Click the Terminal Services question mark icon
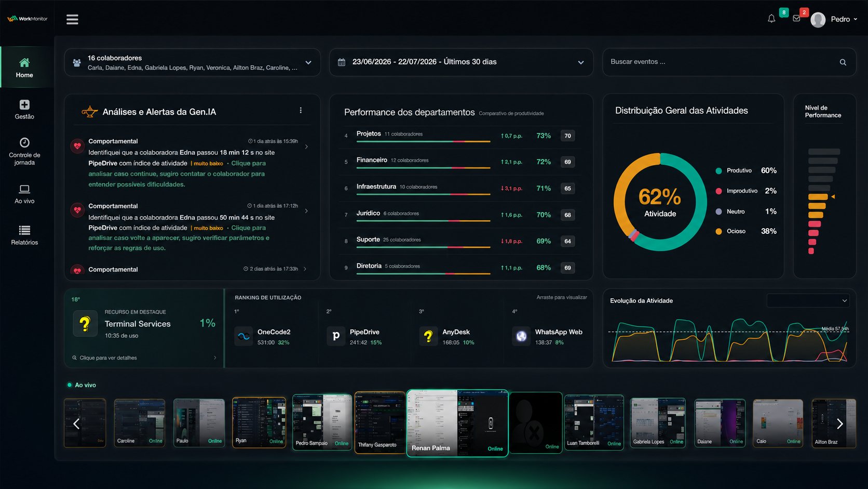This screenshot has width=868, height=489. 85,324
